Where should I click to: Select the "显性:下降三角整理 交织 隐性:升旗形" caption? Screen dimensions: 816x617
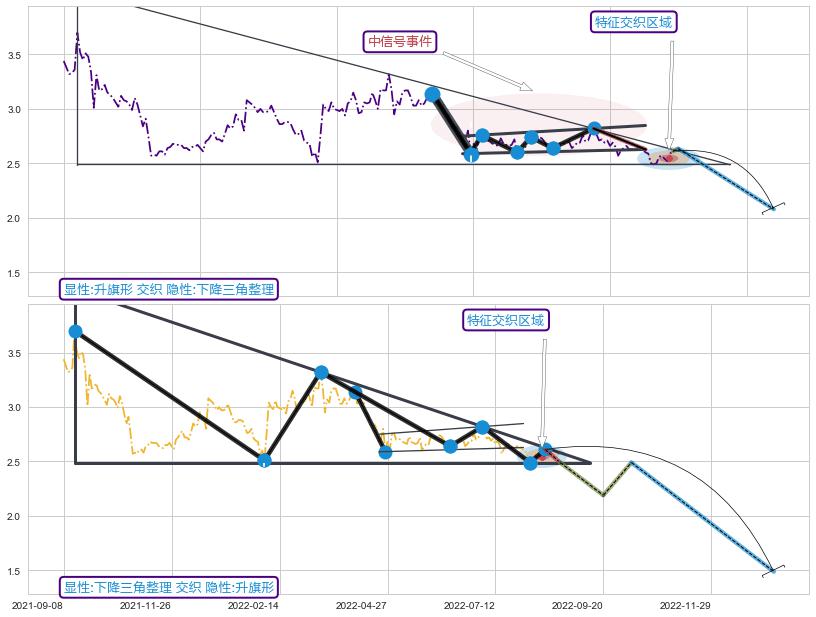169,587
